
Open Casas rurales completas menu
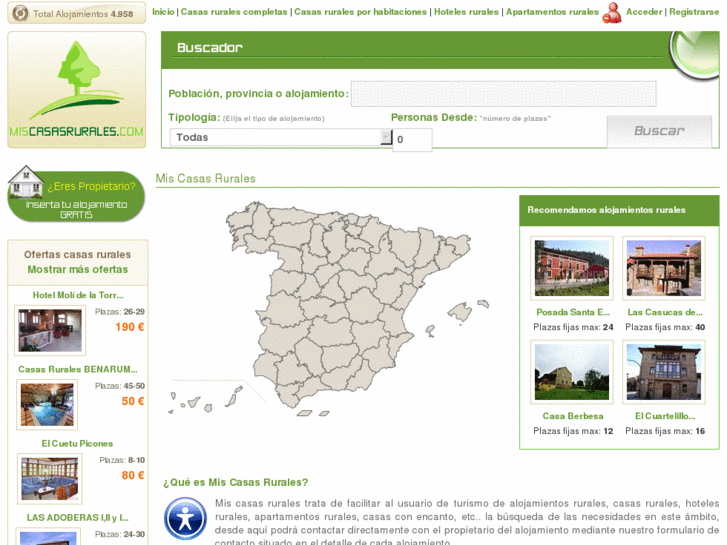point(234,12)
